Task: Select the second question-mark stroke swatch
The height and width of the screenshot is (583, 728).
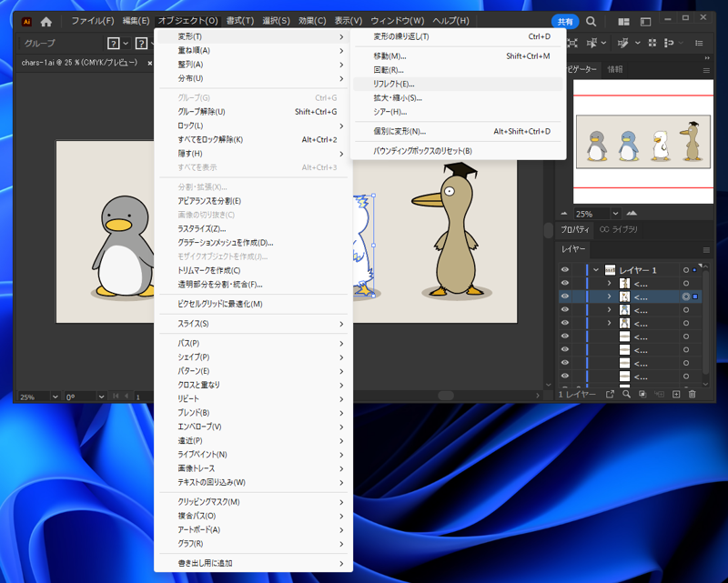Action: tap(141, 43)
